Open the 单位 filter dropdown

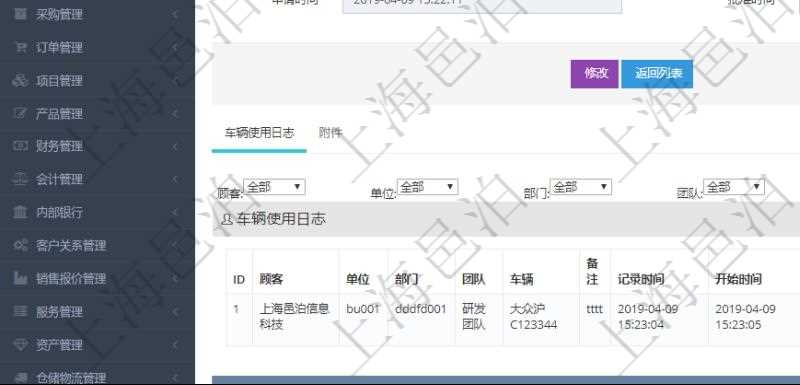point(427,187)
